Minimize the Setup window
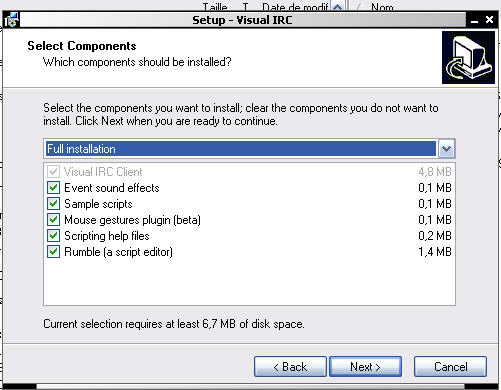The height and width of the screenshot is (390, 501). pyautogui.click(x=475, y=21)
